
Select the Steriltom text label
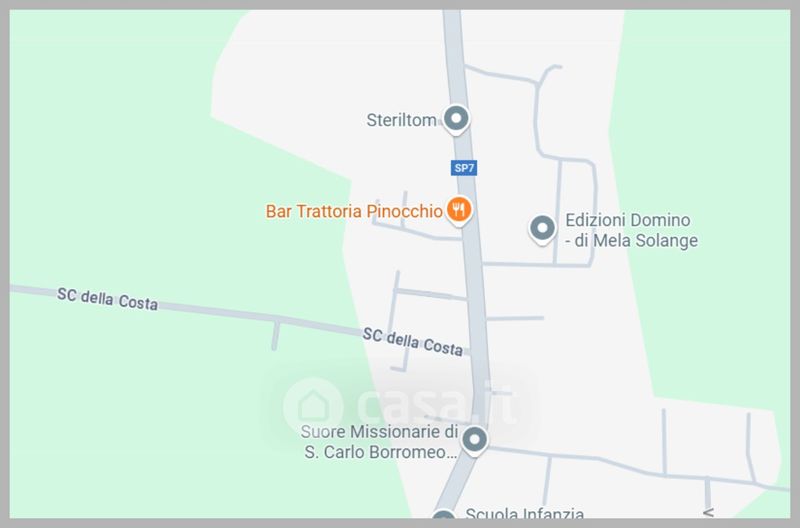(x=402, y=120)
